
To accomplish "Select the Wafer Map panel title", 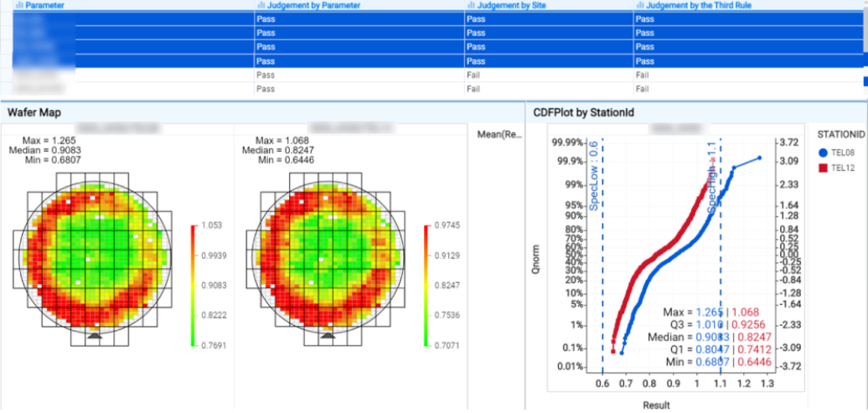I will 34,112.
